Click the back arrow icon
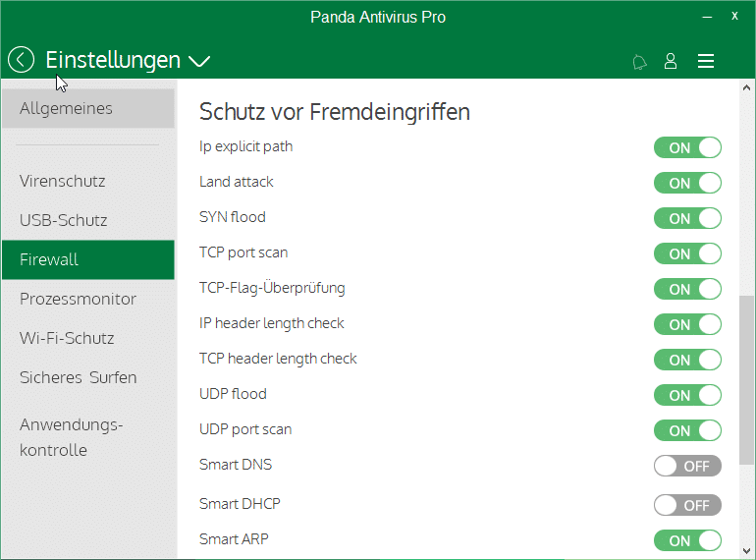The height and width of the screenshot is (560, 756). 21,60
